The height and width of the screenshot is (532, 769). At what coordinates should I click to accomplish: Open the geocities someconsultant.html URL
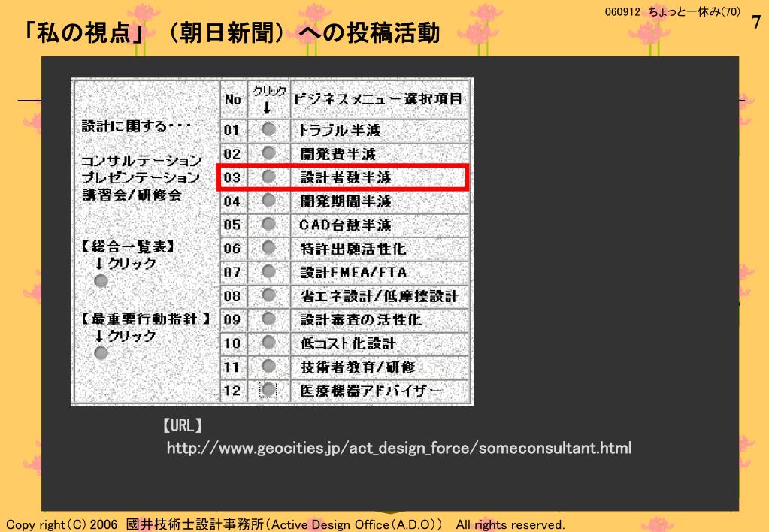pos(398,448)
